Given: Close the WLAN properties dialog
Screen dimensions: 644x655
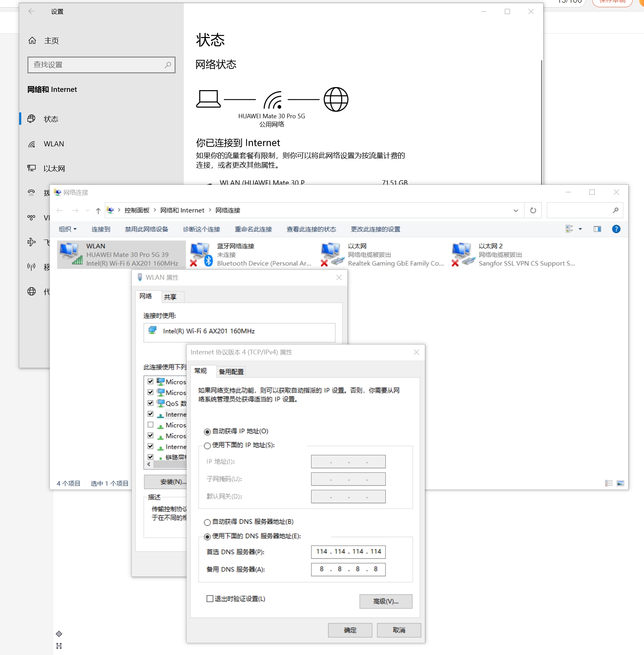Looking at the screenshot, I should coord(339,278).
